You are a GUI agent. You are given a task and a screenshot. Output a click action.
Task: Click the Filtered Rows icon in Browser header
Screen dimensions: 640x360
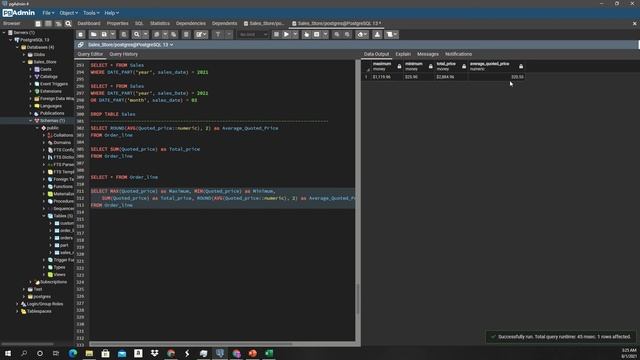tap(58, 24)
